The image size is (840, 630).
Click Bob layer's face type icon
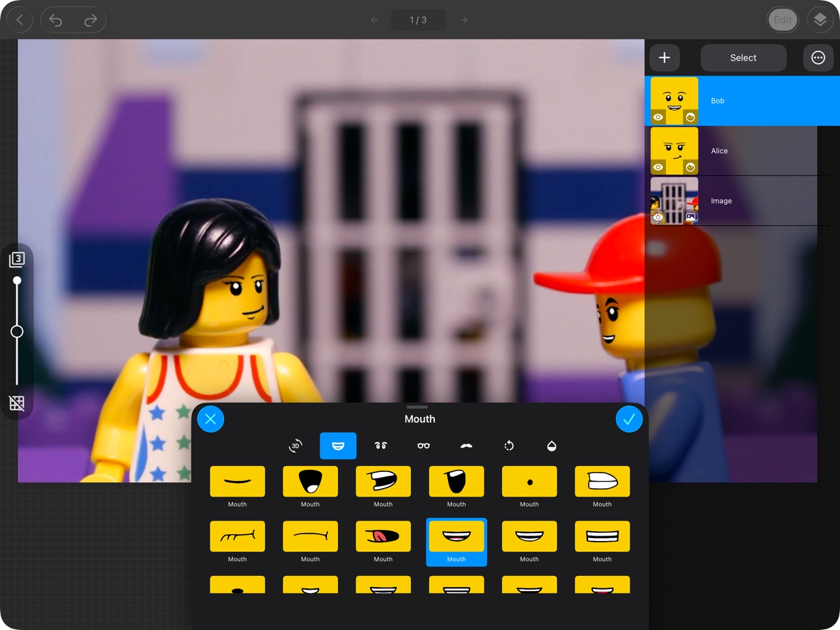[690, 117]
